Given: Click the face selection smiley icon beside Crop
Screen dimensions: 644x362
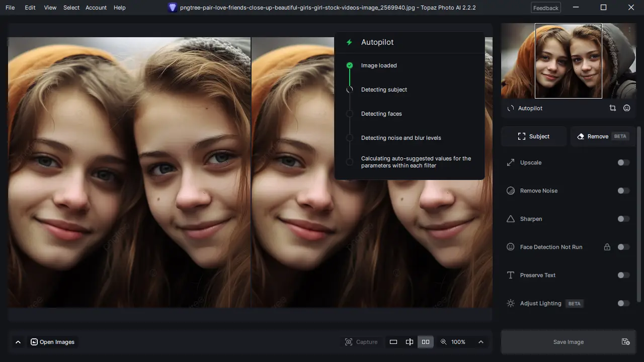Looking at the screenshot, I should coord(626,108).
